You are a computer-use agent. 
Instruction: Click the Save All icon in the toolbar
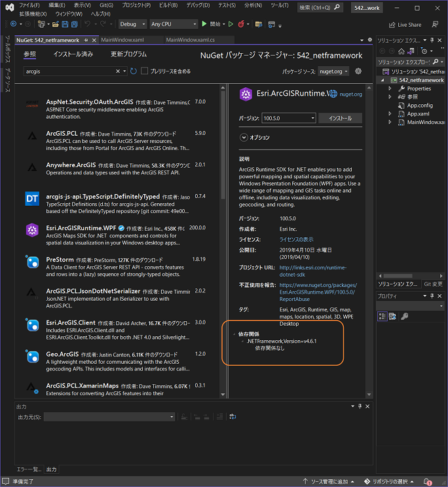75,24
